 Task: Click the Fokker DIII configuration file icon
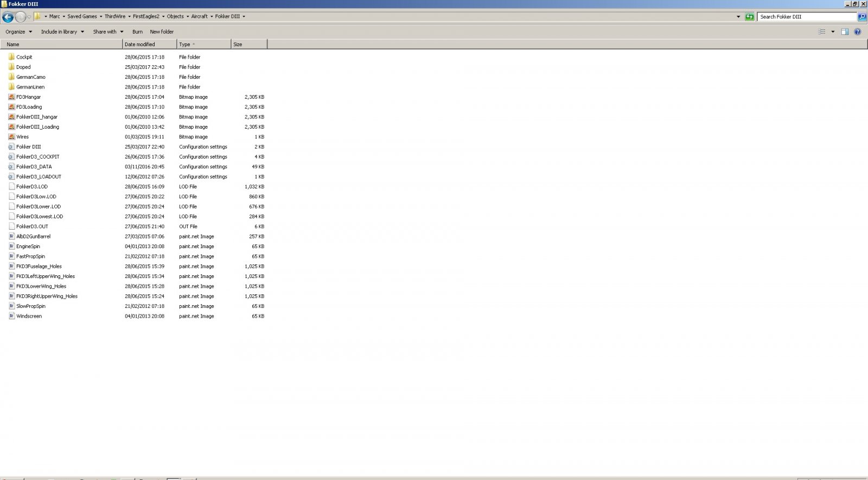click(x=11, y=147)
